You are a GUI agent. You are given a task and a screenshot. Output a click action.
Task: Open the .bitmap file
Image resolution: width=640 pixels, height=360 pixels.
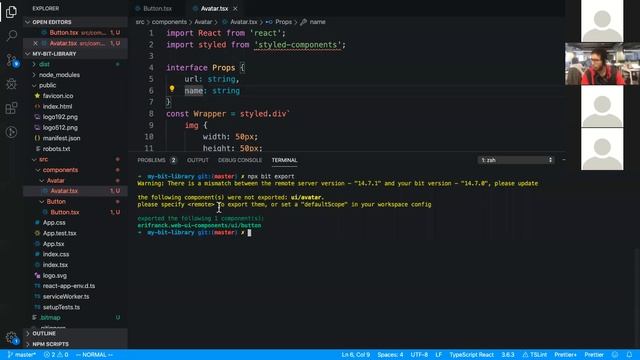[x=50, y=318]
